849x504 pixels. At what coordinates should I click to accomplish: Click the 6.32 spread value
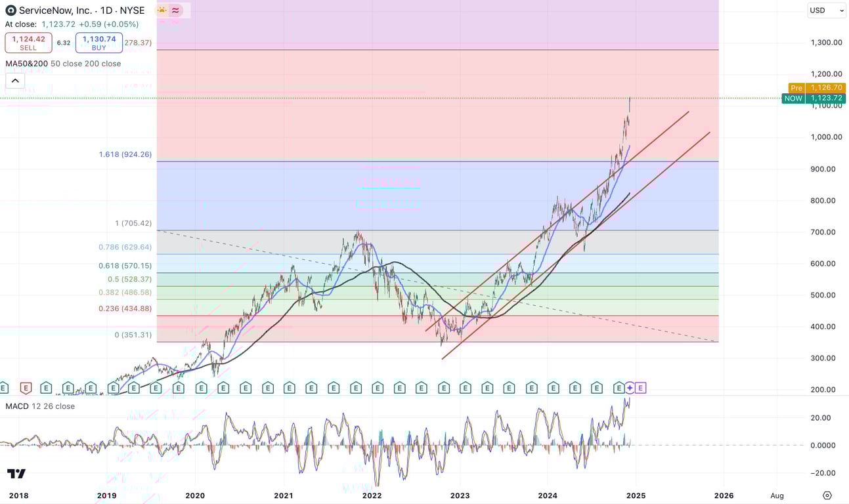[x=64, y=43]
